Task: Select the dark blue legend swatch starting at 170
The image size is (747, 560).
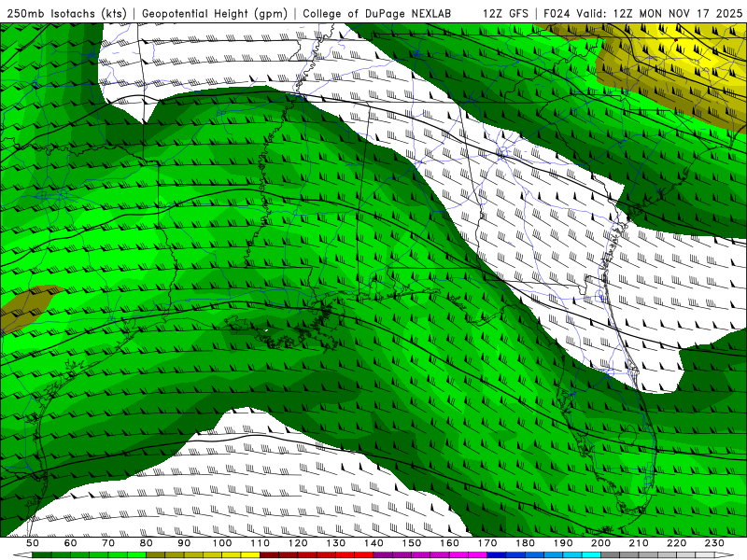Action: coord(497,554)
